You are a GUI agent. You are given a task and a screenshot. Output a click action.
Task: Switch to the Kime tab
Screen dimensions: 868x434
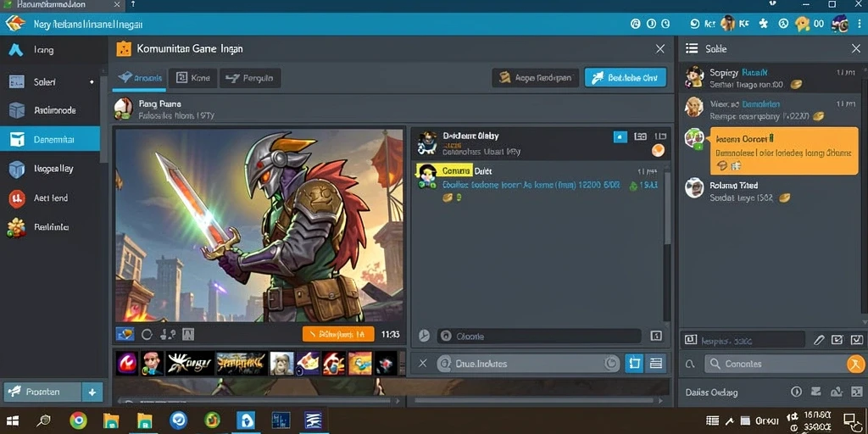[x=192, y=78]
